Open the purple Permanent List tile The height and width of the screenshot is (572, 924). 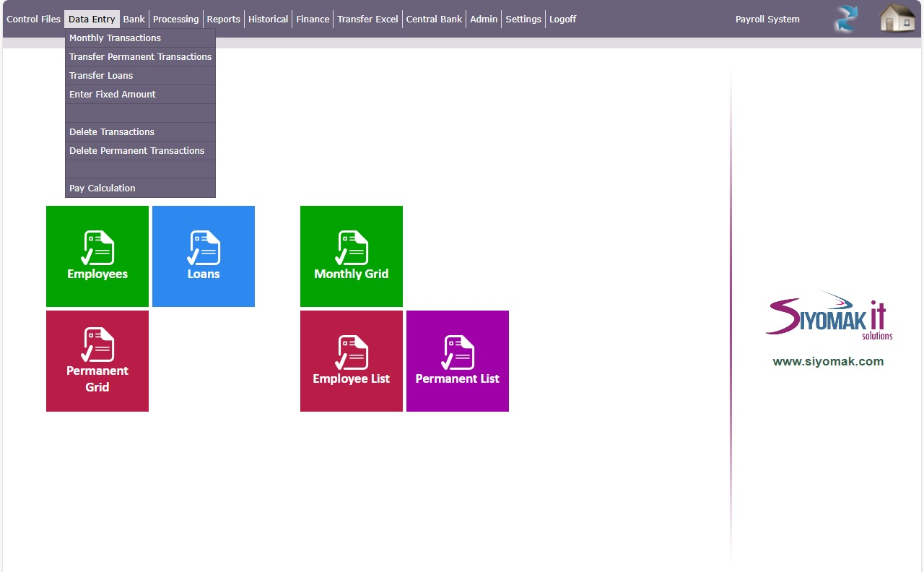pyautogui.click(x=458, y=361)
